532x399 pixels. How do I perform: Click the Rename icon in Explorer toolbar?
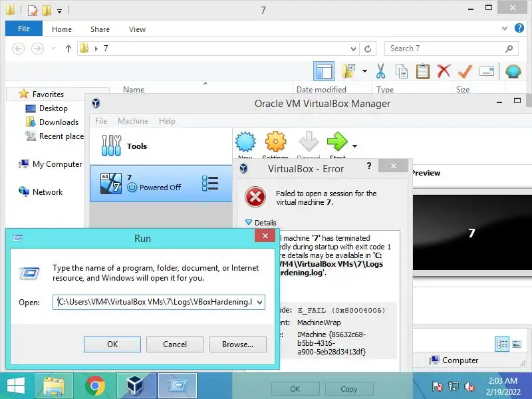(487, 71)
